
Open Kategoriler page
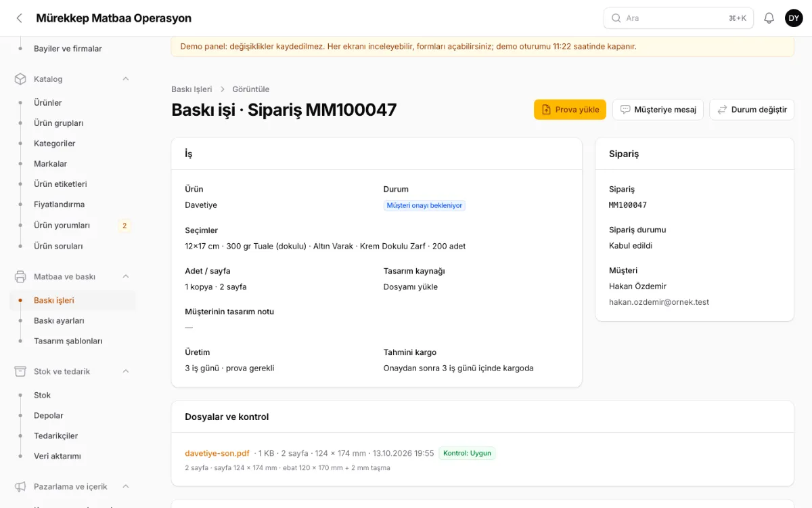pyautogui.click(x=73, y=144)
